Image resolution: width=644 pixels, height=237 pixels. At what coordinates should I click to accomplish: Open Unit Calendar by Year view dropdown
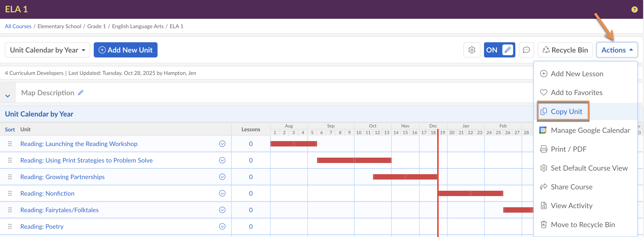coord(47,50)
